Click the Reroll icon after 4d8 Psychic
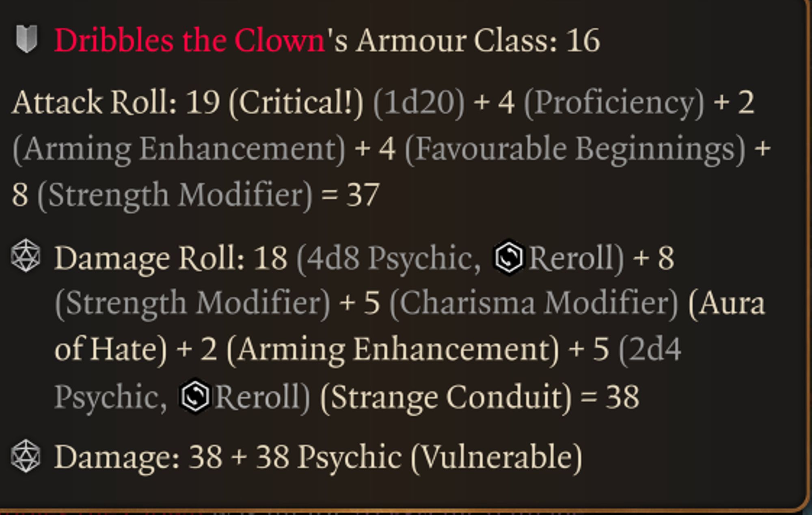812x515 pixels. tap(508, 257)
